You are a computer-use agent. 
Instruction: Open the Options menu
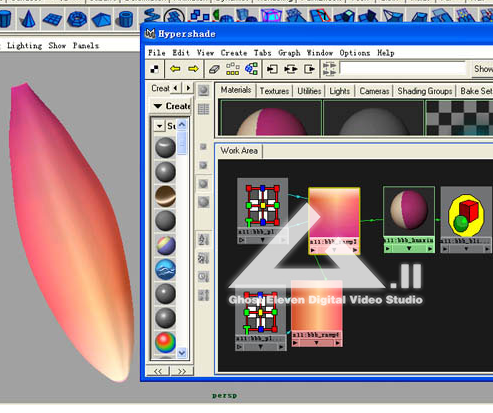[355, 53]
